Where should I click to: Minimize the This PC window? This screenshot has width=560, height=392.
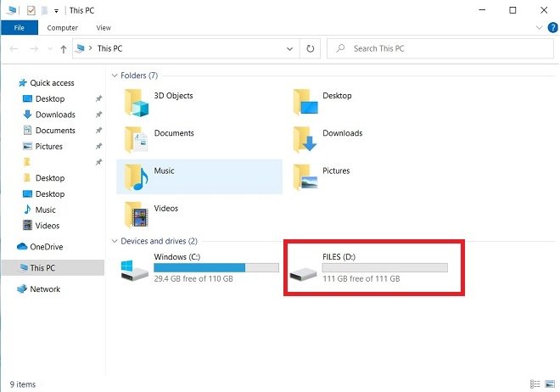(x=482, y=10)
